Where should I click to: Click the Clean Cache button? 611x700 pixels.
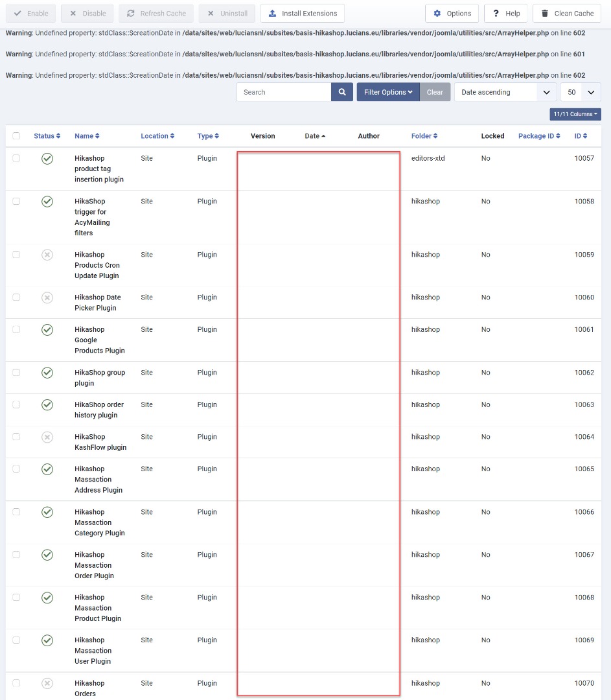[x=567, y=14]
